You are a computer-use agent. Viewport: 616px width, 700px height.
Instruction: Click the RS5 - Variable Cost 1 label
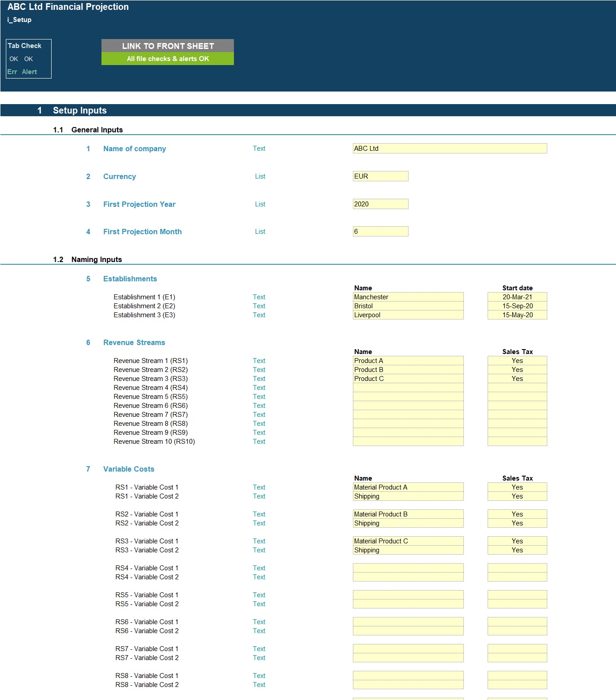(147, 595)
